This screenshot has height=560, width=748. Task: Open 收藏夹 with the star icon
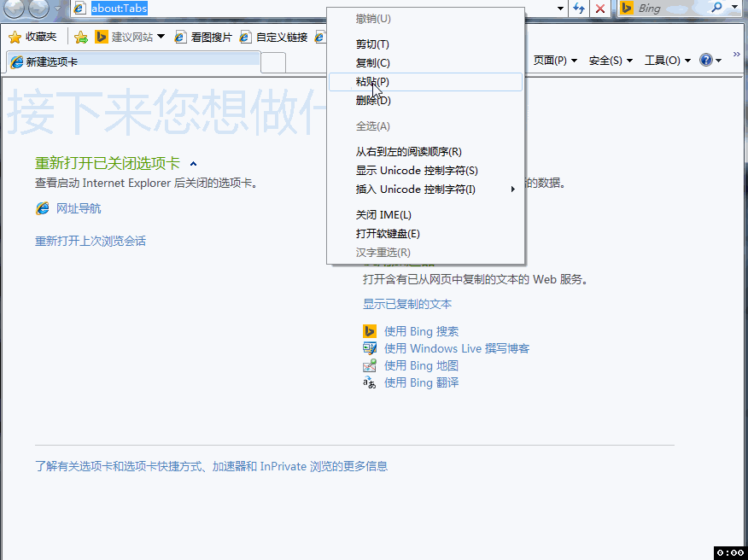tap(16, 38)
